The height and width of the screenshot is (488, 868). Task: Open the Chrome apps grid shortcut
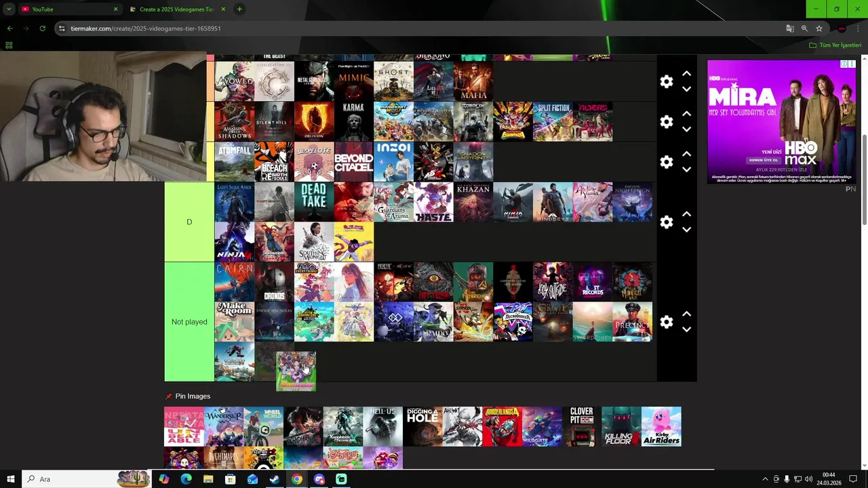(9, 45)
